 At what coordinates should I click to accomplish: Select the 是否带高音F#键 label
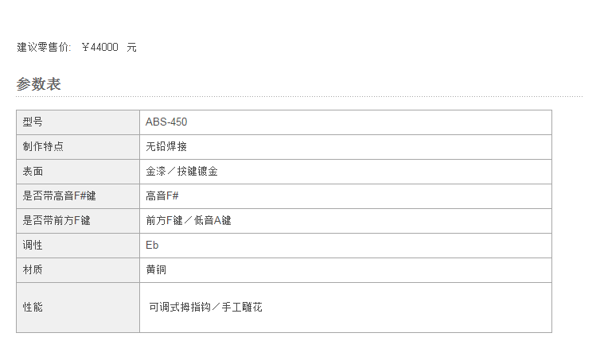[x=59, y=196]
